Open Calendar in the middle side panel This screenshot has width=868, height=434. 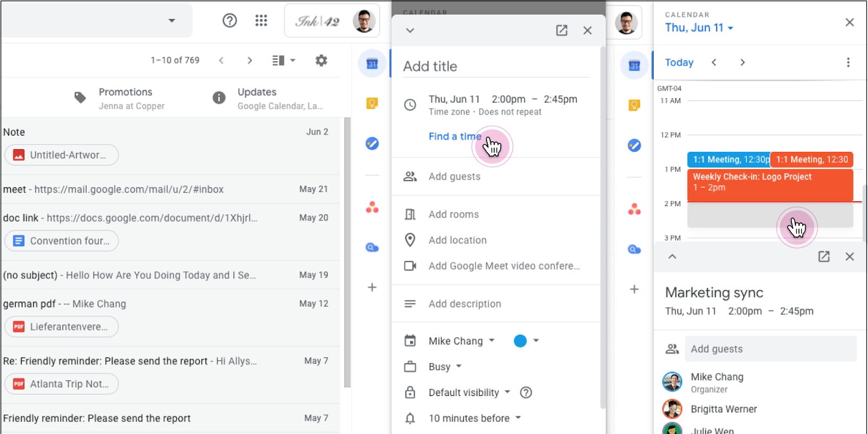click(372, 64)
